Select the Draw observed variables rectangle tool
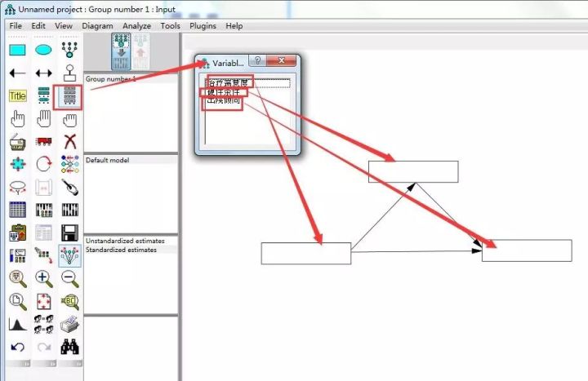 click(17, 50)
